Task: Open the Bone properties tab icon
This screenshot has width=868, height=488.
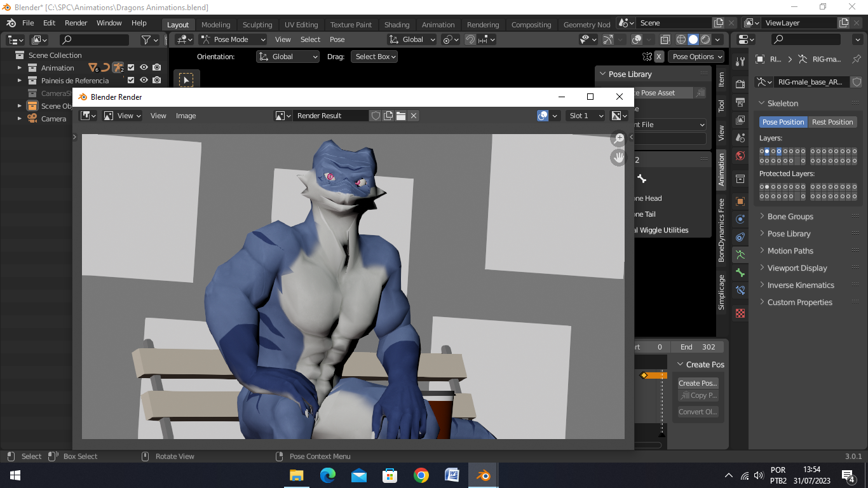Action: click(x=740, y=273)
